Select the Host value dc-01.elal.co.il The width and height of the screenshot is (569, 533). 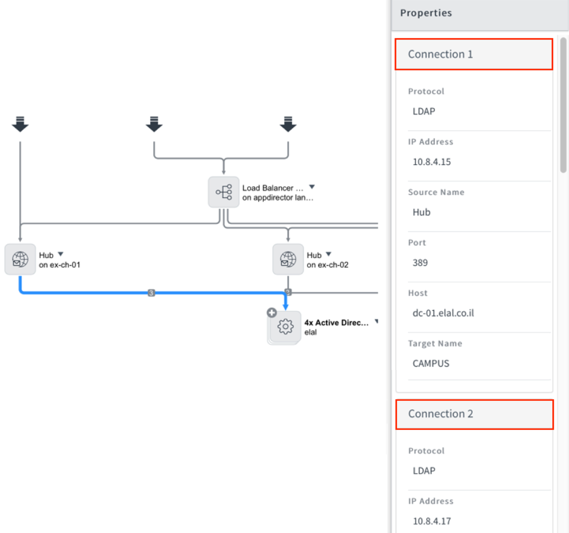[443, 313]
